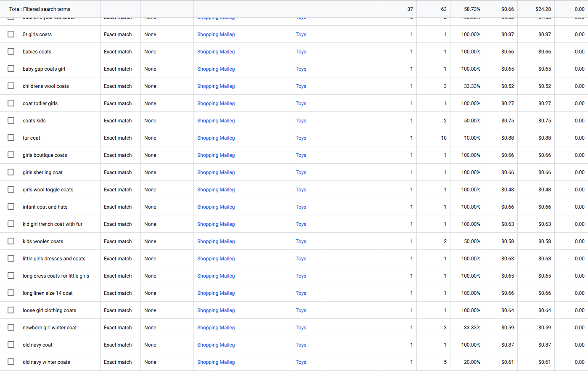Screen dimensions: 588x371
Task: Mark the 'kids woolen coats' checkbox
Action: pos(11,241)
